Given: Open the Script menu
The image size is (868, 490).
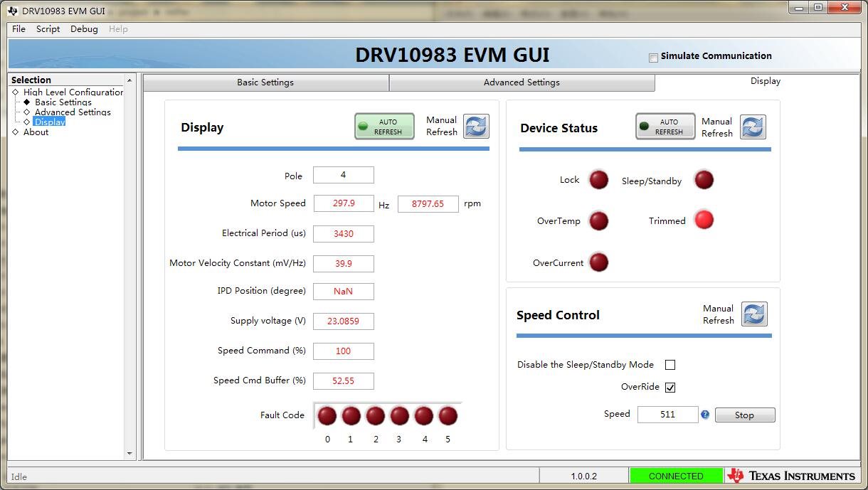Looking at the screenshot, I should tap(48, 29).
